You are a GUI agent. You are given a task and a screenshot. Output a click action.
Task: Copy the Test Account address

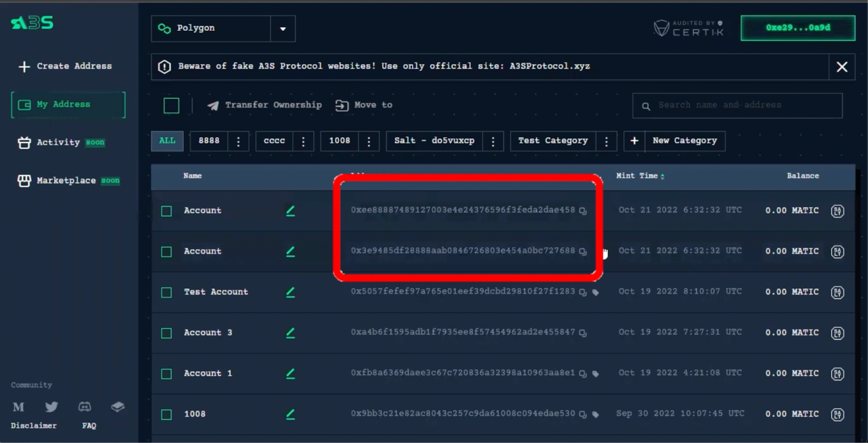click(583, 292)
